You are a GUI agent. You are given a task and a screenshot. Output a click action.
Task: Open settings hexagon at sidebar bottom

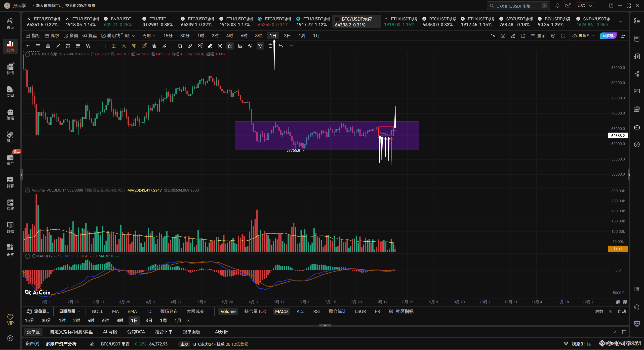[x=10, y=338]
